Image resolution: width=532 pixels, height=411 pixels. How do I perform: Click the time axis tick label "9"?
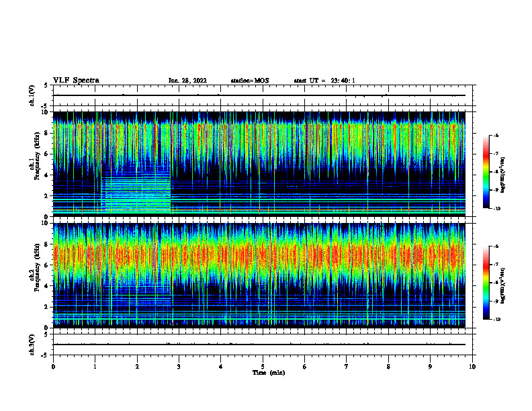click(x=430, y=367)
